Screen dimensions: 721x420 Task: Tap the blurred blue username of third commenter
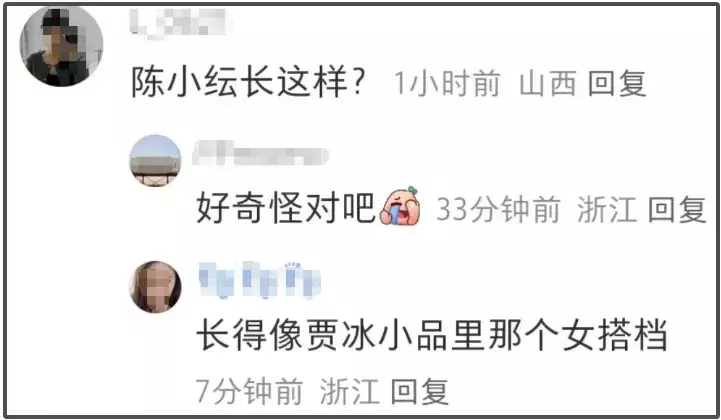pyautogui.click(x=259, y=280)
